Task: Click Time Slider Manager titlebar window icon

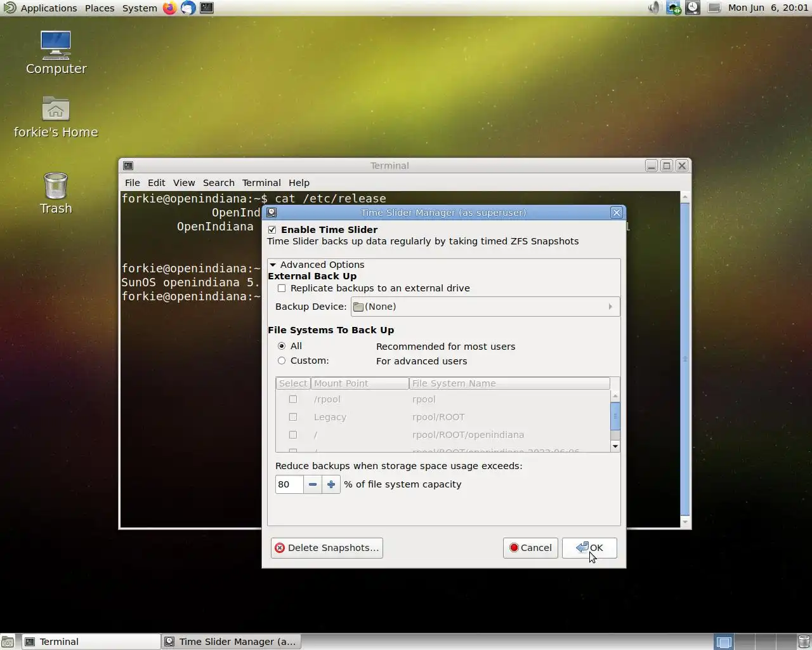Action: pyautogui.click(x=272, y=213)
